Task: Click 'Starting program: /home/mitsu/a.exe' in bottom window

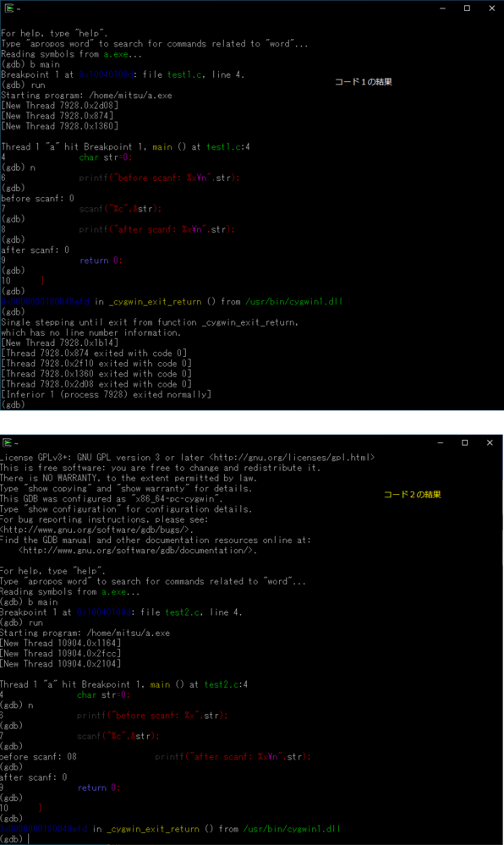Action: 85,634
